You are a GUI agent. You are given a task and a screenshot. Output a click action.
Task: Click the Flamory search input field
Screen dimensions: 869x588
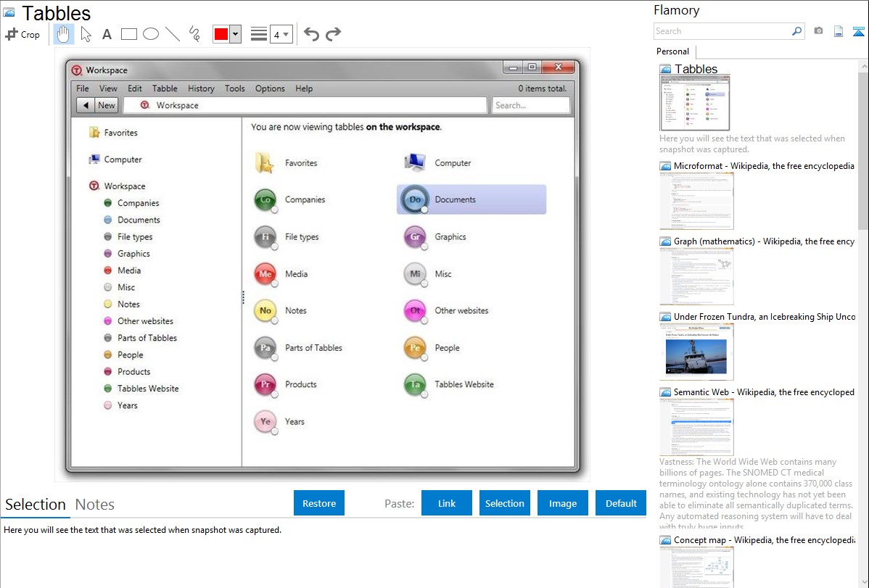tap(722, 31)
